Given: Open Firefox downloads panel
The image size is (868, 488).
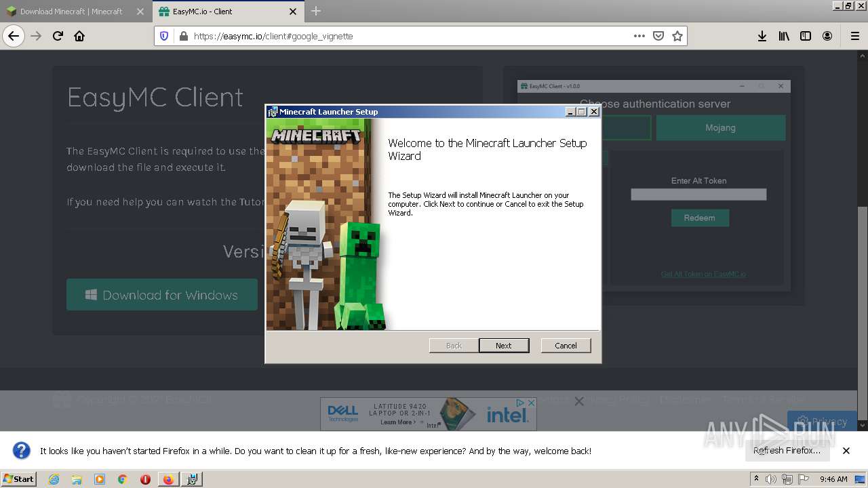Looking at the screenshot, I should point(762,36).
